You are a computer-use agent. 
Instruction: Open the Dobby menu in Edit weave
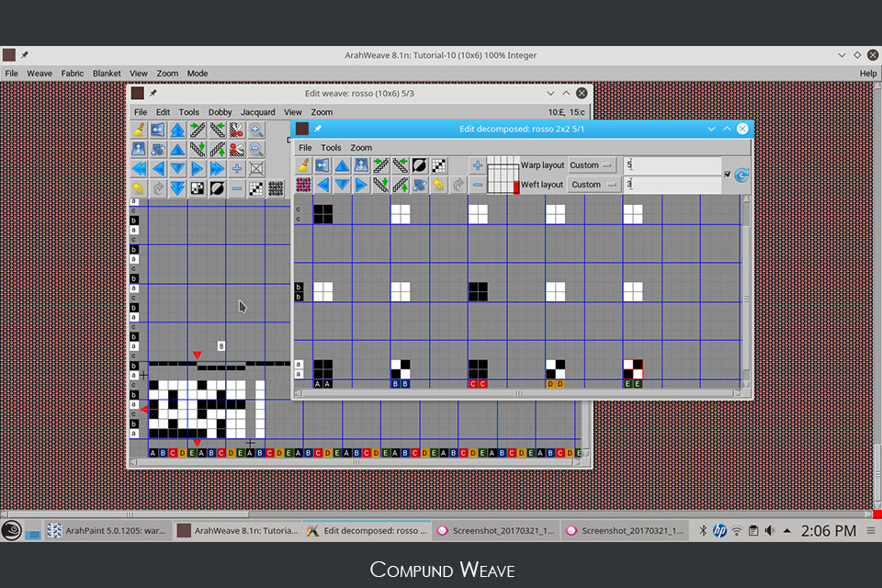click(x=220, y=112)
